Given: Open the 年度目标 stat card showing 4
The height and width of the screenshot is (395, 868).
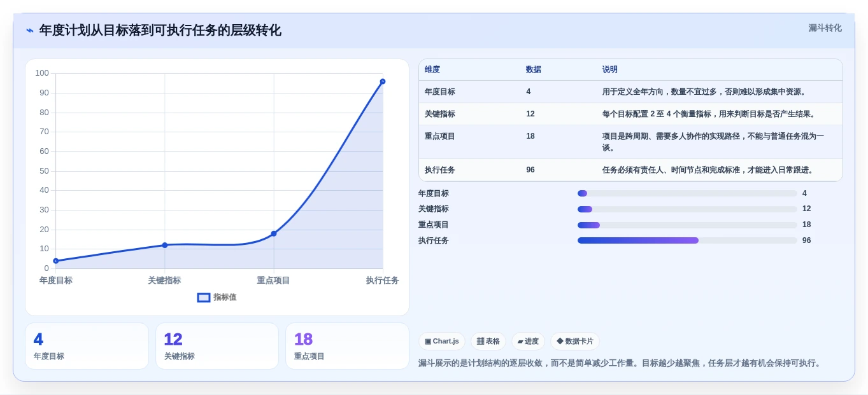Looking at the screenshot, I should (x=87, y=346).
